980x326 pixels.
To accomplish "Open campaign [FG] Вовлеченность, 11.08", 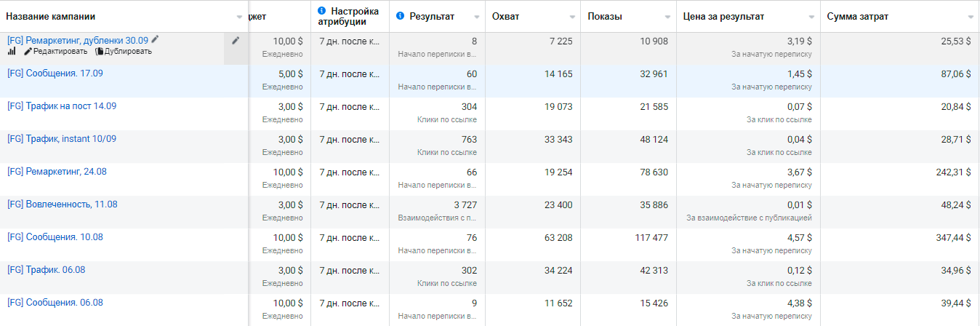I will coord(62,204).
